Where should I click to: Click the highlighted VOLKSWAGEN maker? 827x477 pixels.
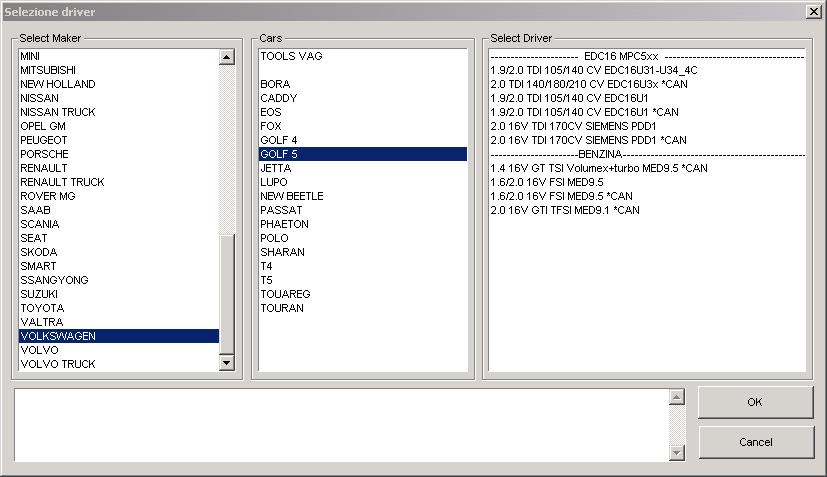click(x=119, y=336)
